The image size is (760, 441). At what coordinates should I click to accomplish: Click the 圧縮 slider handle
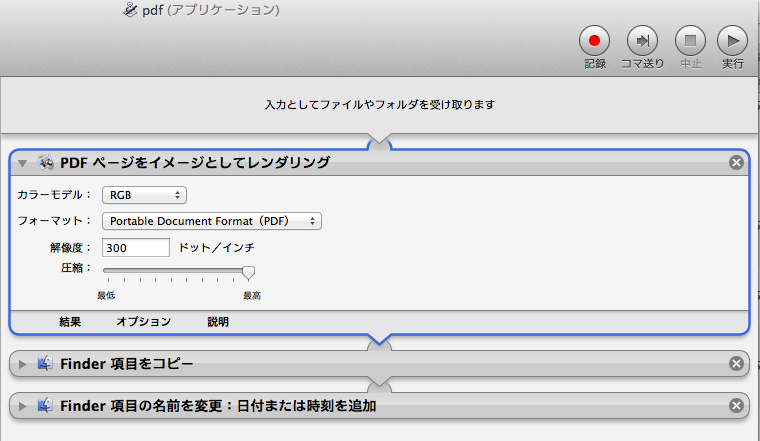click(x=248, y=273)
